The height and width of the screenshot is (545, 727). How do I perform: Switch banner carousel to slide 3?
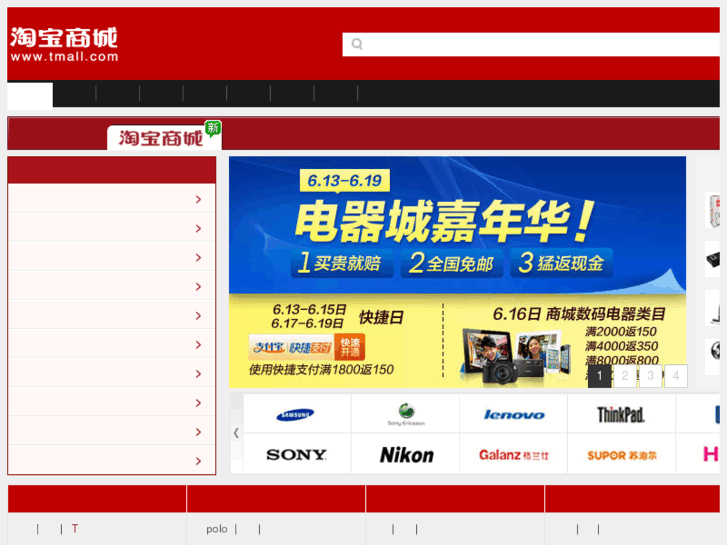pos(650,375)
